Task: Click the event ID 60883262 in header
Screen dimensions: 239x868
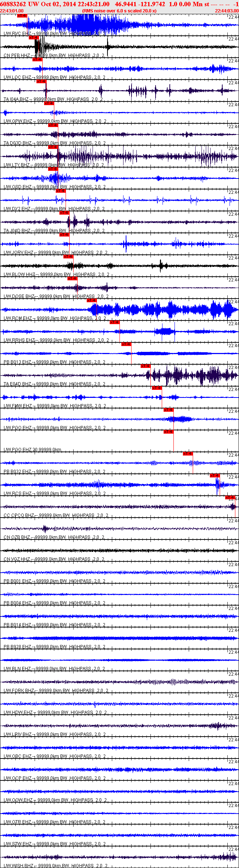Action: click(x=13, y=4)
